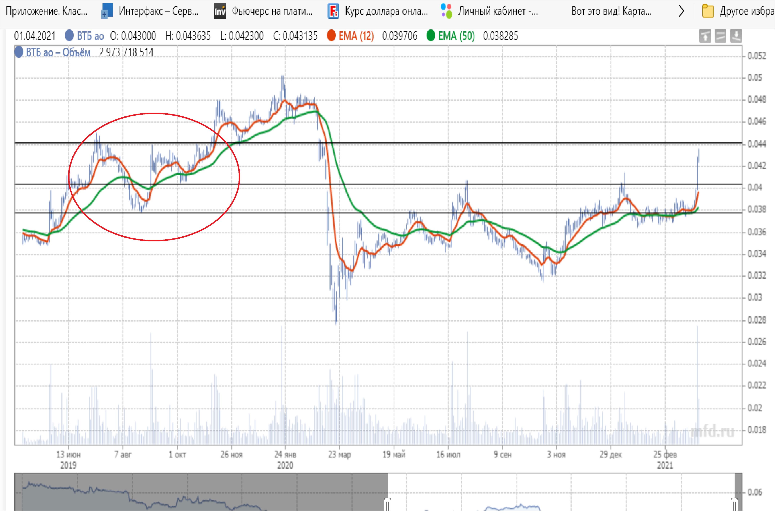Screen dimensions: 776x532
Task: Click the 25 фев 2021 axis label
Action: coord(665,460)
